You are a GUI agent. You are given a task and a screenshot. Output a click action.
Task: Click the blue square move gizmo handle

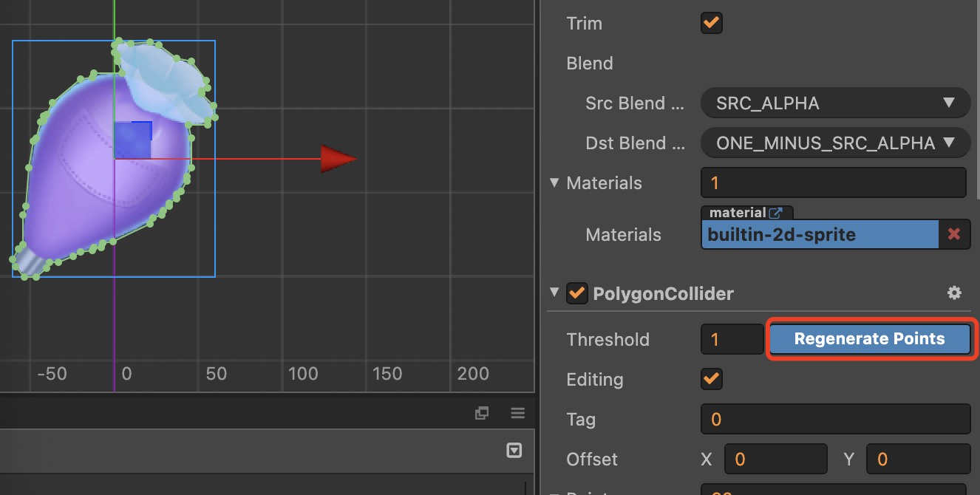point(133,140)
